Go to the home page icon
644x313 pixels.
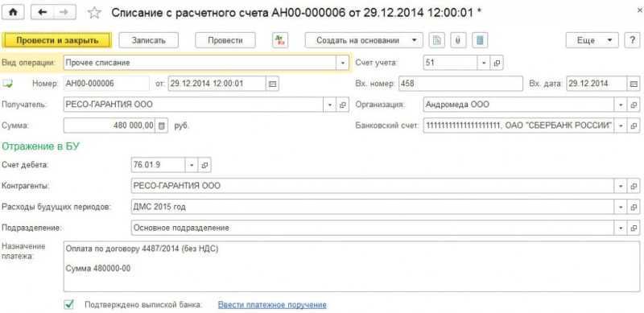[13, 12]
